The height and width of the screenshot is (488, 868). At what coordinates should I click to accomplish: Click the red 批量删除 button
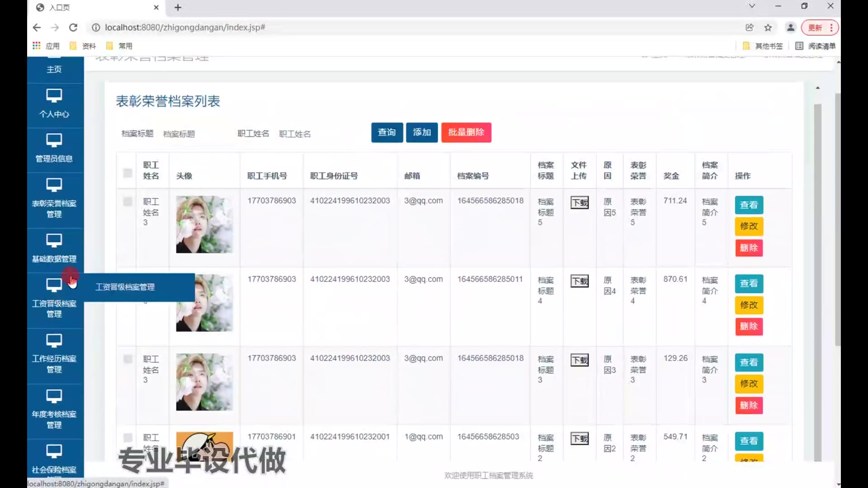[x=466, y=132]
